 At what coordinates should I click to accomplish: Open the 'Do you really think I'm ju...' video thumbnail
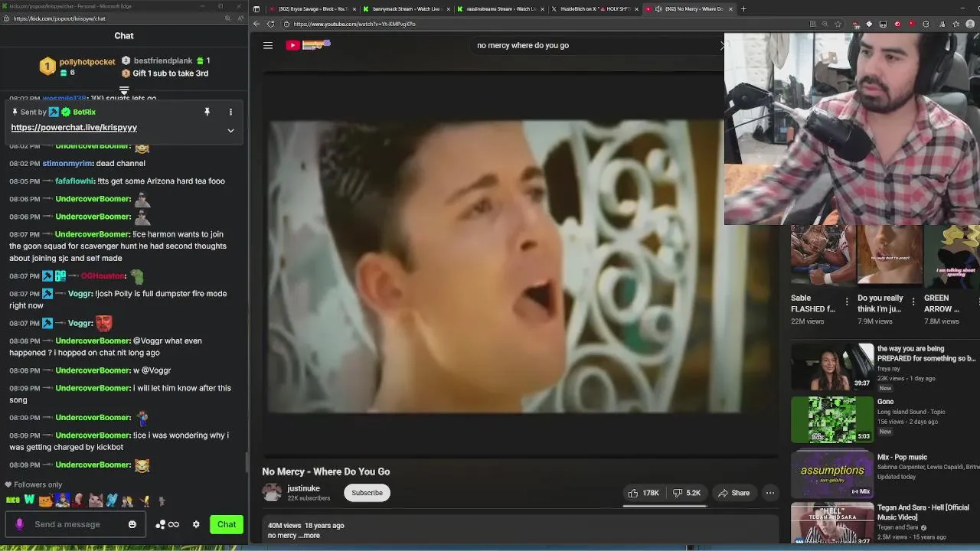(890, 257)
